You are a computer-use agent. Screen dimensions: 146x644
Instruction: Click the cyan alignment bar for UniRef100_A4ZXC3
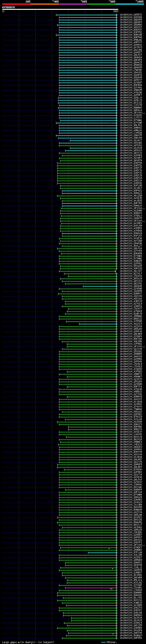[x=98, y=324]
